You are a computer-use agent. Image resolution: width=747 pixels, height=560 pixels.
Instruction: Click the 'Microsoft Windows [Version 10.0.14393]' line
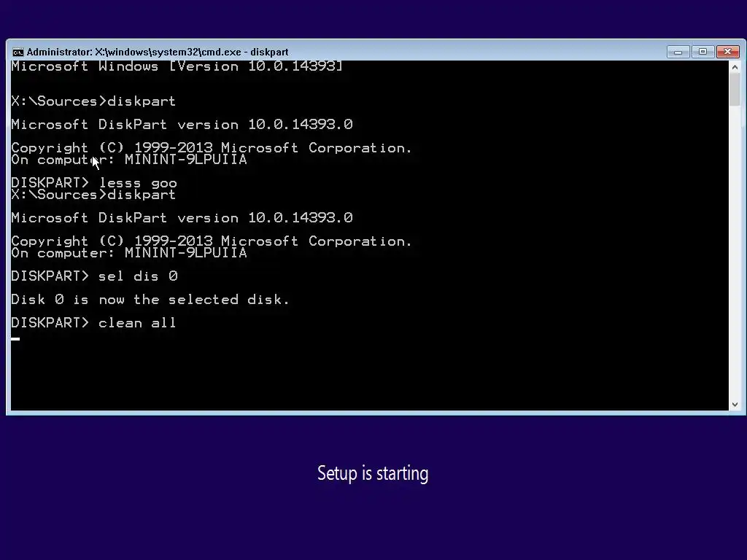[177, 66]
